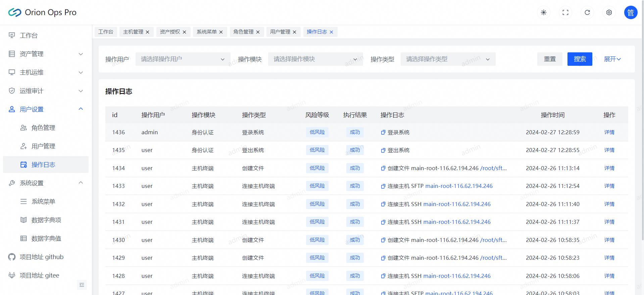Open the settings gear icon

tap(609, 12)
